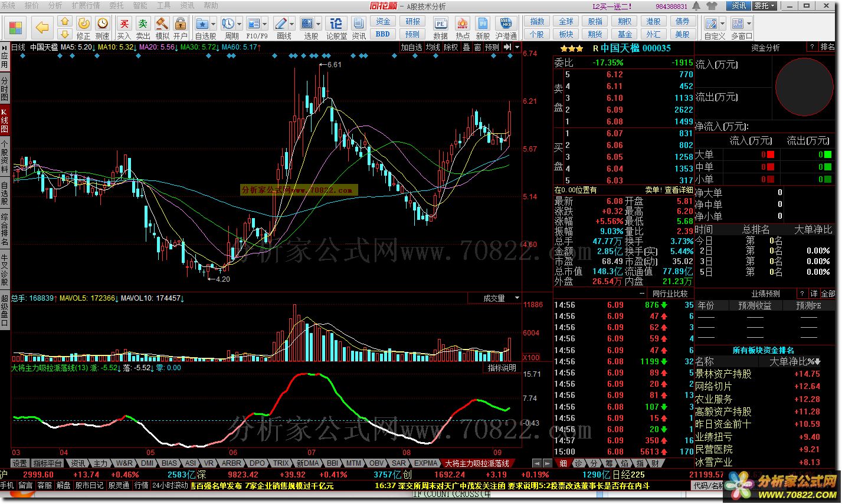The image size is (842, 504).
Task: Go back with yellow left arrow
Action: pyautogui.click(x=42, y=28)
